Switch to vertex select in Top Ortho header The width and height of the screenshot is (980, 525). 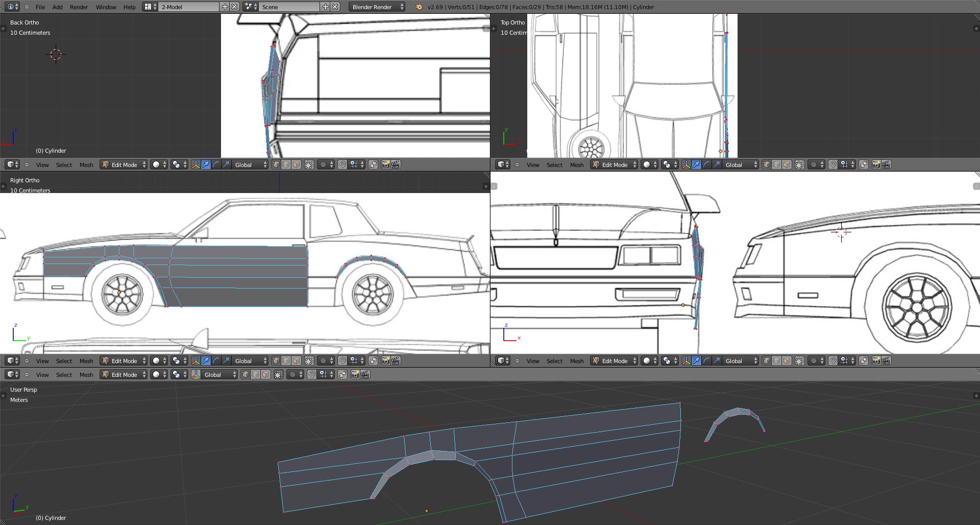coord(767,164)
